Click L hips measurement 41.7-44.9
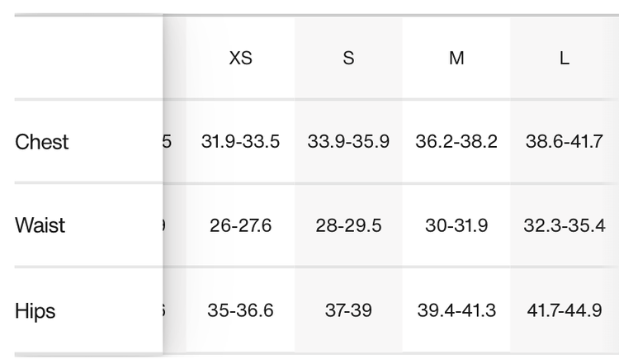 (x=565, y=311)
